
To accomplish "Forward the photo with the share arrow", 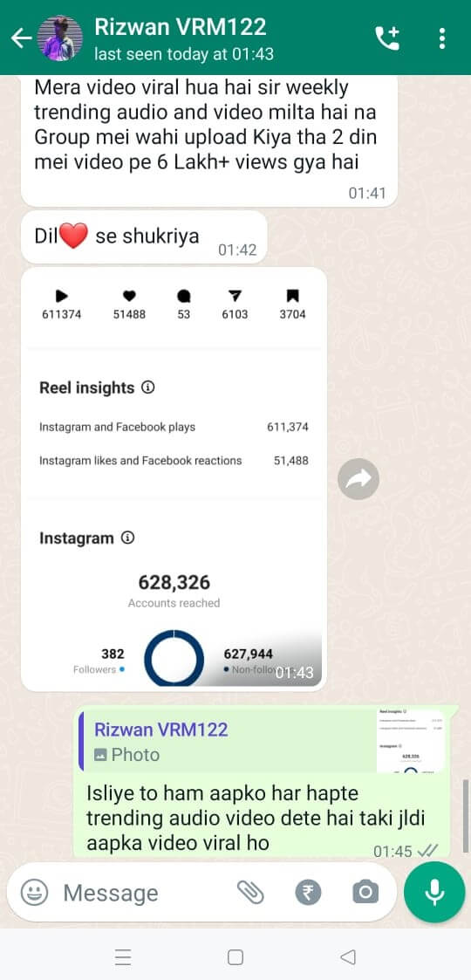I will pyautogui.click(x=358, y=479).
